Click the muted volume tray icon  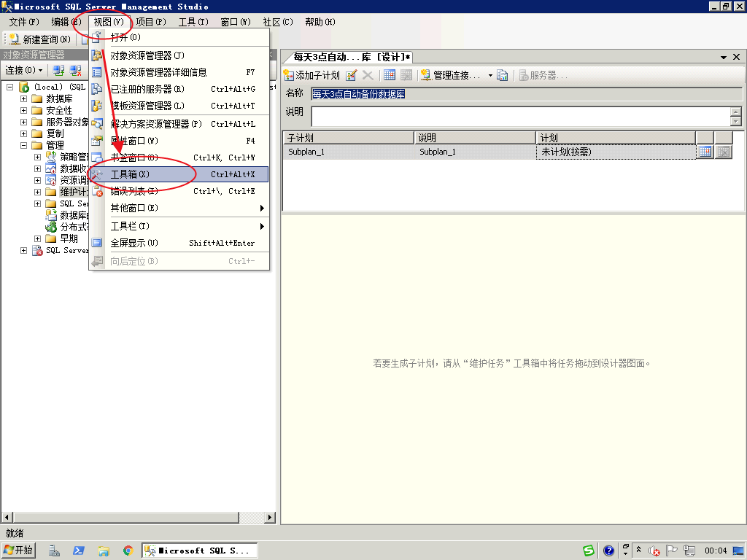coord(654,551)
